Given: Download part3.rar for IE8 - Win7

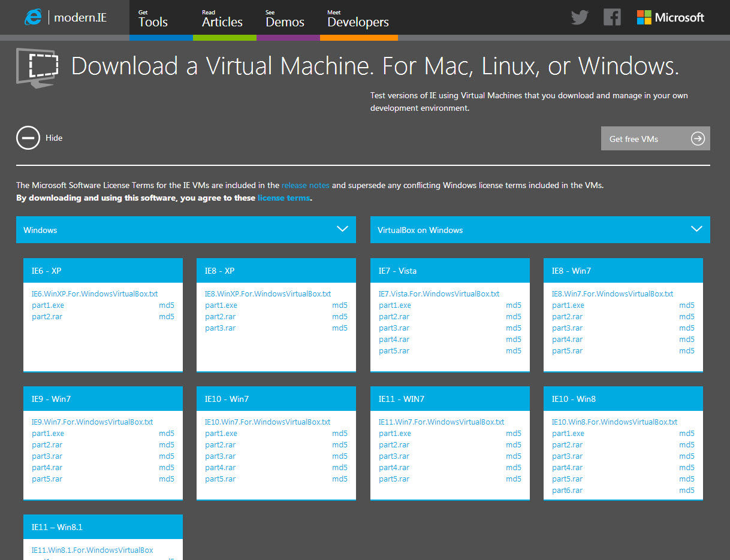Looking at the screenshot, I should (x=567, y=328).
